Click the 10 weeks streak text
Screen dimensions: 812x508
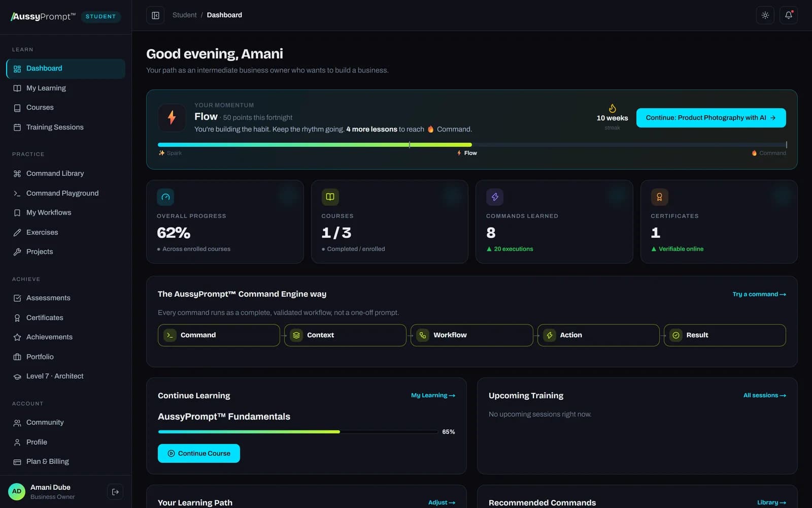coord(613,118)
